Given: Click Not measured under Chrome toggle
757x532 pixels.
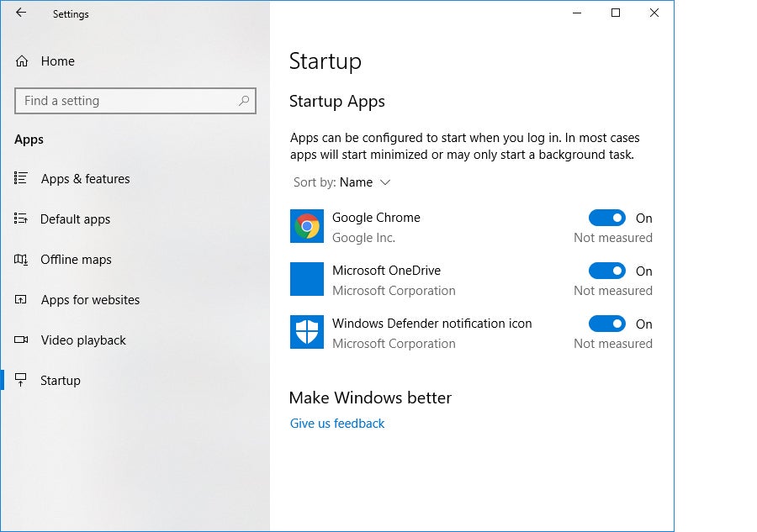Looking at the screenshot, I should (x=612, y=238).
